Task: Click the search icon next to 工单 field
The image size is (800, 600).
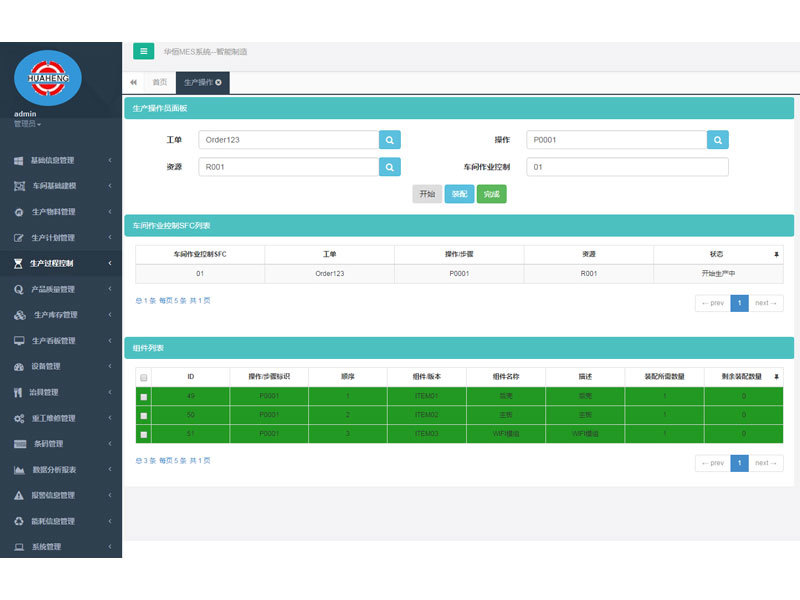Action: [390, 140]
